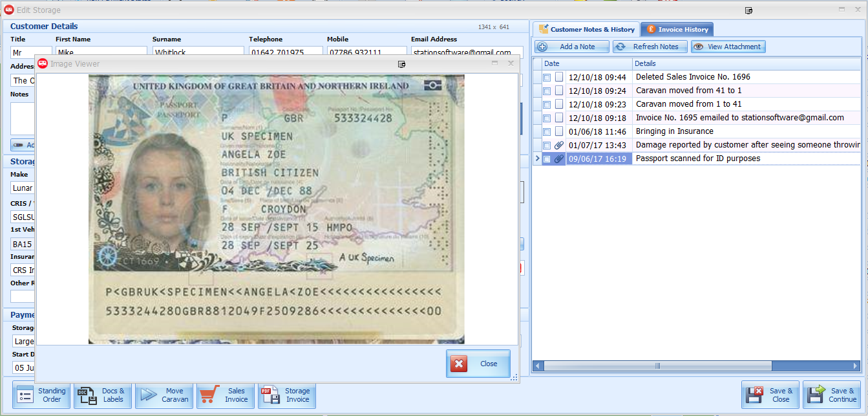Close the Image Viewer with the Close button
This screenshot has height=416, width=868.
pyautogui.click(x=478, y=364)
